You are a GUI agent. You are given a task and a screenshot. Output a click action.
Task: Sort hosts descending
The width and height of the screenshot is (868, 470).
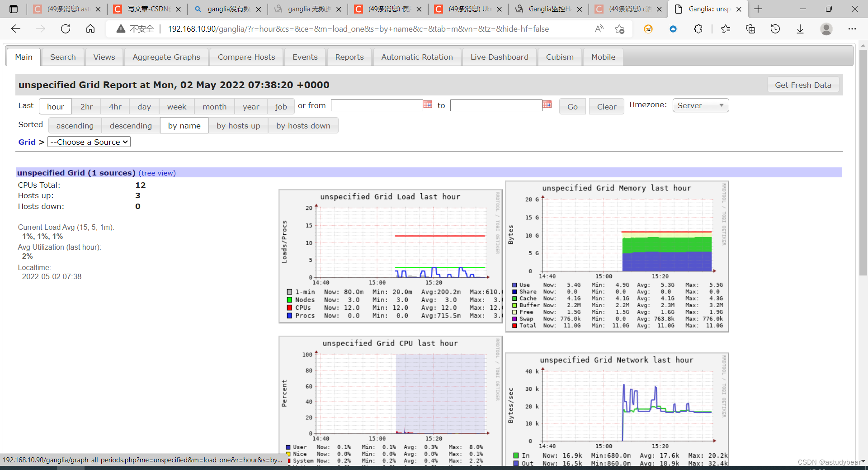click(x=131, y=126)
